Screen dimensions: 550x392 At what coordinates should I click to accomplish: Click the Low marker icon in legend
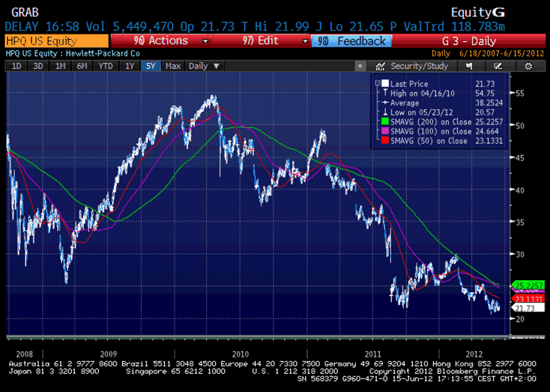coord(385,112)
